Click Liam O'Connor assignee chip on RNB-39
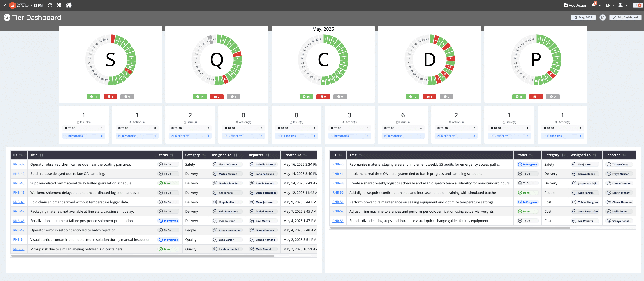Viewport: 644px width, 281px height. point(227,164)
